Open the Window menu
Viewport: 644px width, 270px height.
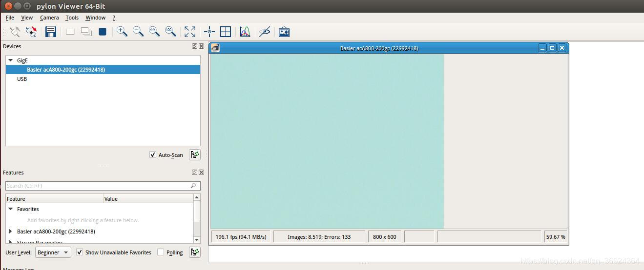coord(95,18)
